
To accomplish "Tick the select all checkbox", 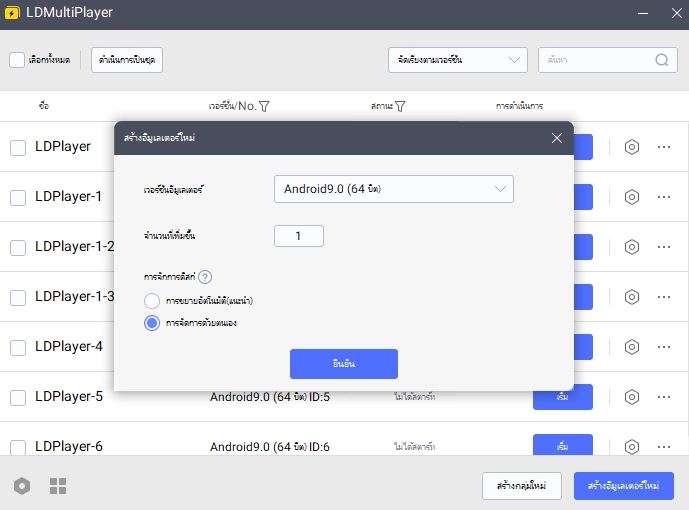I will tap(17, 60).
